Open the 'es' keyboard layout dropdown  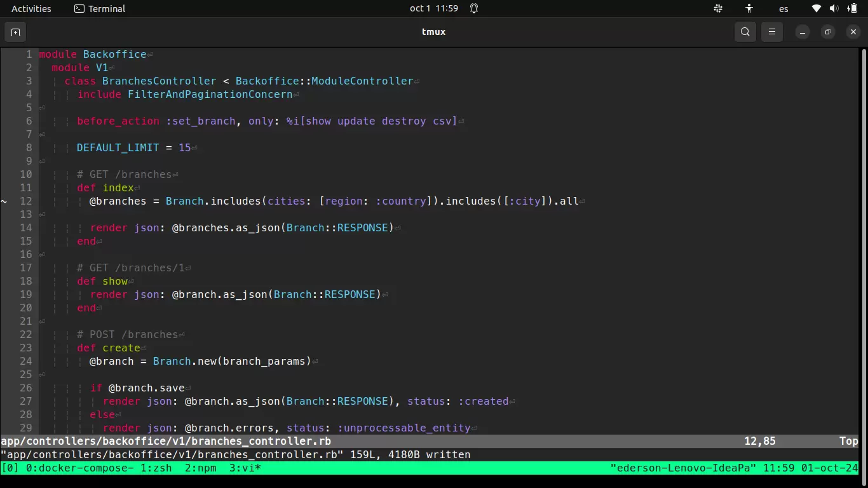tap(783, 9)
